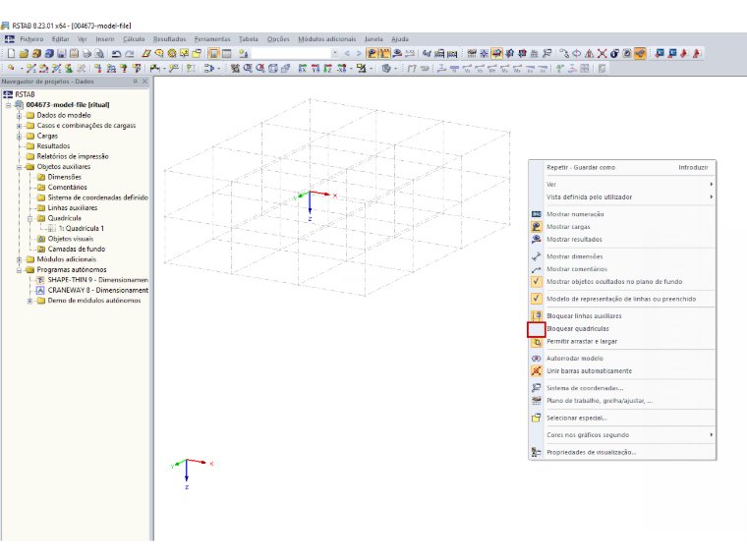The height and width of the screenshot is (560, 747).
Task: Uncheck Mostrar objetos ocultados no plano de fundo
Action: pos(537,281)
